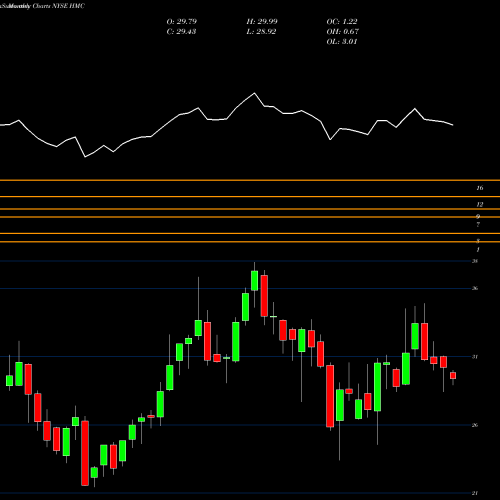Click the 'OH: 0.67' reading
Screen dimensions: 500x500
pyautogui.click(x=343, y=32)
